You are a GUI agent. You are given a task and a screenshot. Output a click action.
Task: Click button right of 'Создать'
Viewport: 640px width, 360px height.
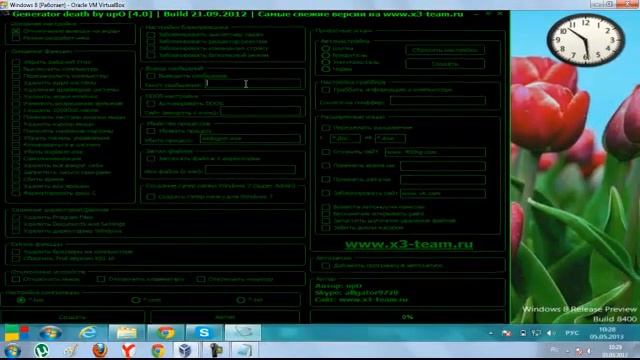click(x=225, y=317)
